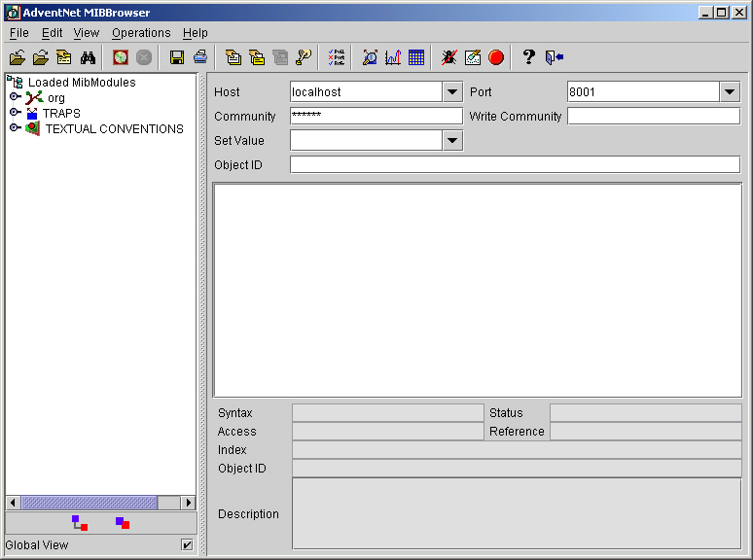Viewport: 753px width, 560px height.
Task: Open the Set Value dropdown arrow
Action: (x=452, y=141)
